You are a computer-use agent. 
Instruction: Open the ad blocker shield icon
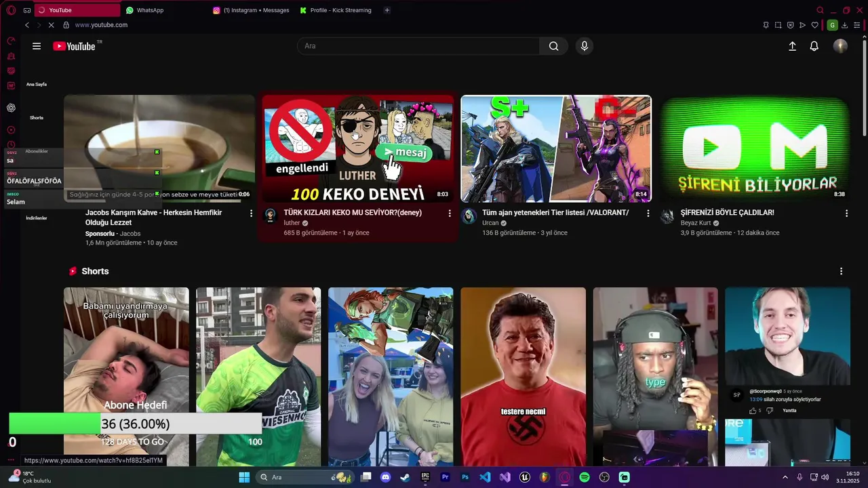click(x=790, y=25)
